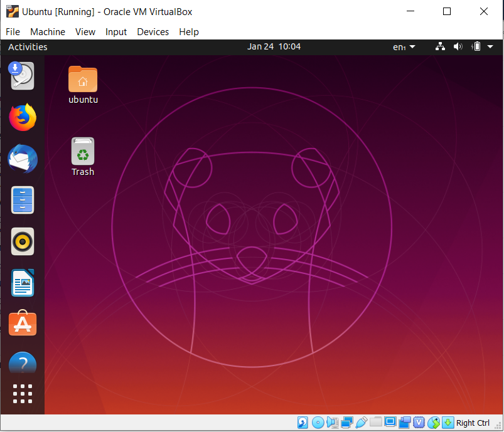
Task: Open the Devices menu
Action: click(x=153, y=32)
